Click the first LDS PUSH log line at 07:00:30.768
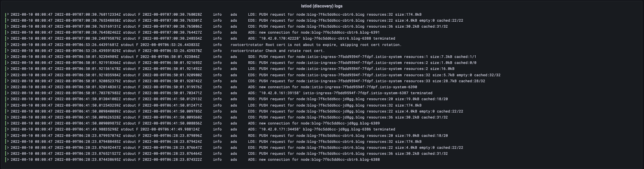This screenshot has height=169, width=644. pos(216,14)
